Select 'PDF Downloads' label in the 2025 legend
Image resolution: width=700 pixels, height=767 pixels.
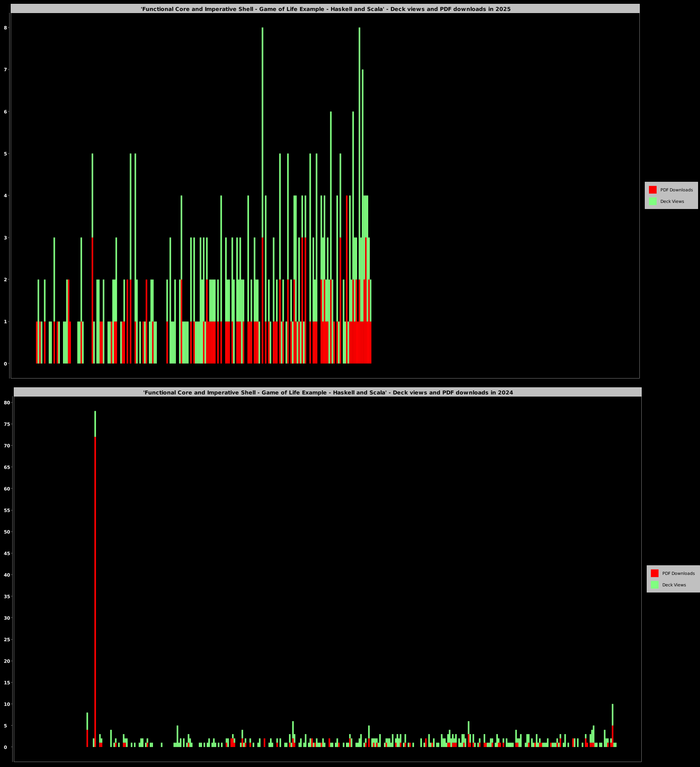(677, 190)
